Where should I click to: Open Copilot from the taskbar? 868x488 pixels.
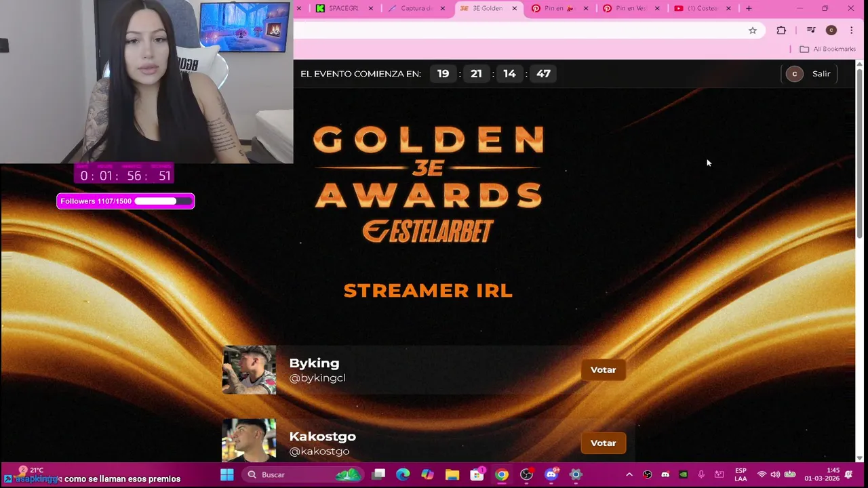point(427,474)
